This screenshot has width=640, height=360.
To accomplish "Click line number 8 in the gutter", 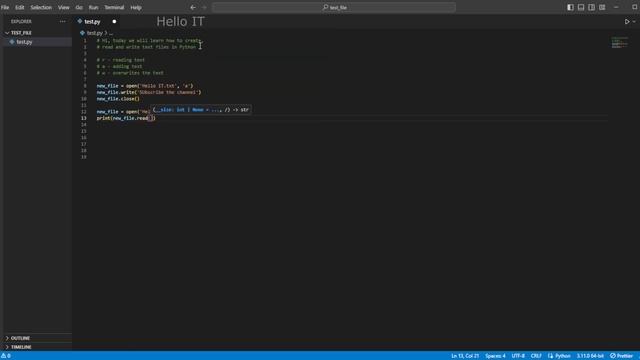I will click(85, 86).
